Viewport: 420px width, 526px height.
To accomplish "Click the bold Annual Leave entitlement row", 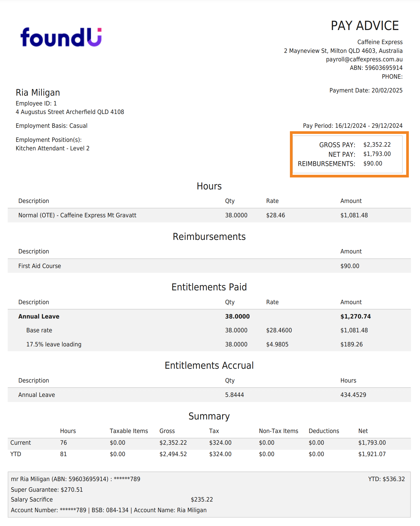I will point(39,316).
